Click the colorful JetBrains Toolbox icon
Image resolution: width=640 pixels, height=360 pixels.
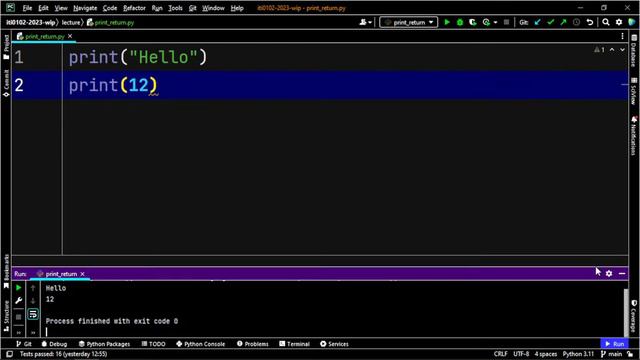(632, 22)
